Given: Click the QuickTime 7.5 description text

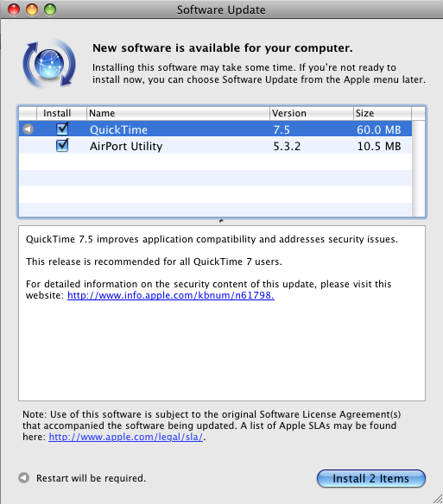Looking at the screenshot, I should [x=212, y=239].
